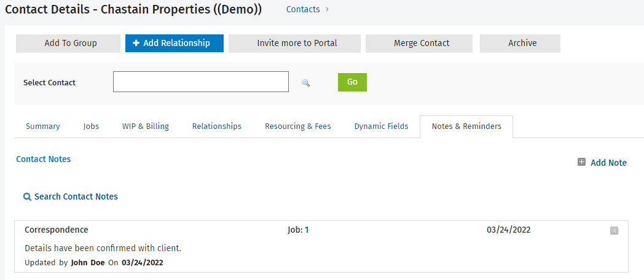
Task: Click the plus icon on Add Relationship
Action: coord(136,43)
